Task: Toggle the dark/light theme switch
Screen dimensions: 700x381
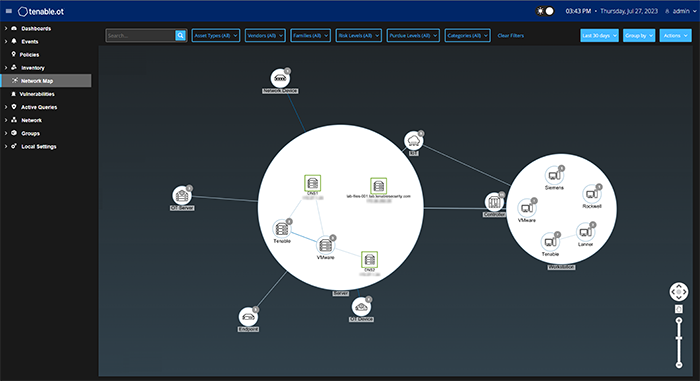Action: coord(545,11)
